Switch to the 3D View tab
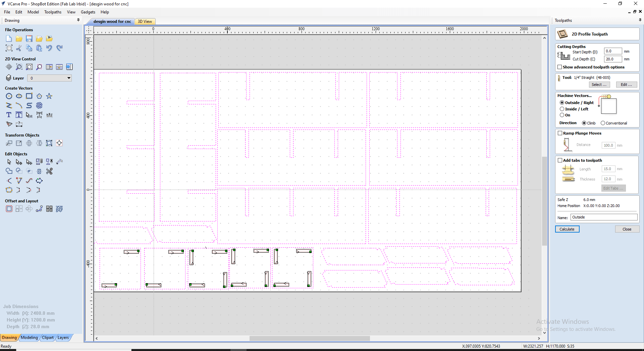 (x=145, y=21)
